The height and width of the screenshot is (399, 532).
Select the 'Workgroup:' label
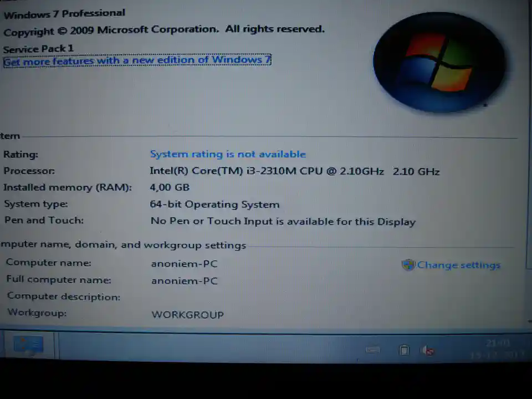37,313
